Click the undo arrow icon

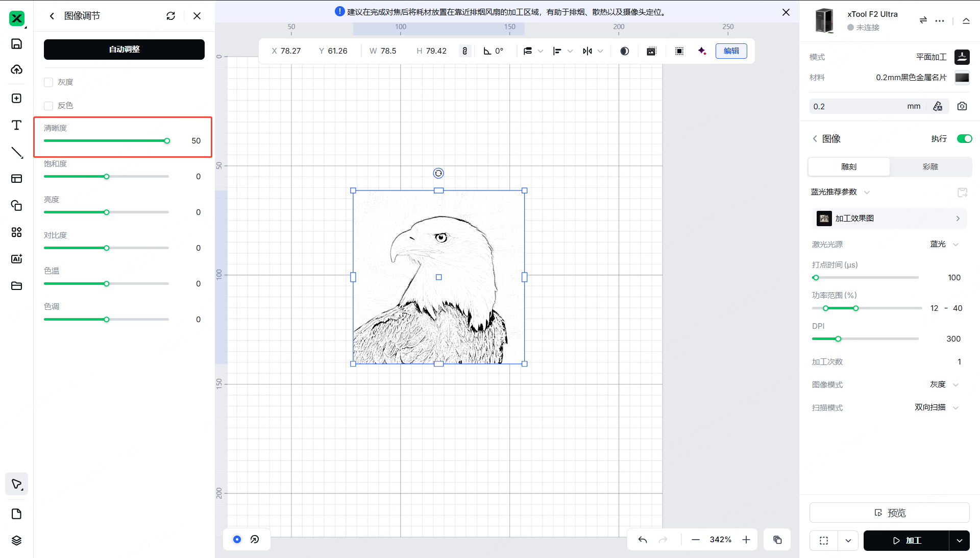(x=643, y=540)
